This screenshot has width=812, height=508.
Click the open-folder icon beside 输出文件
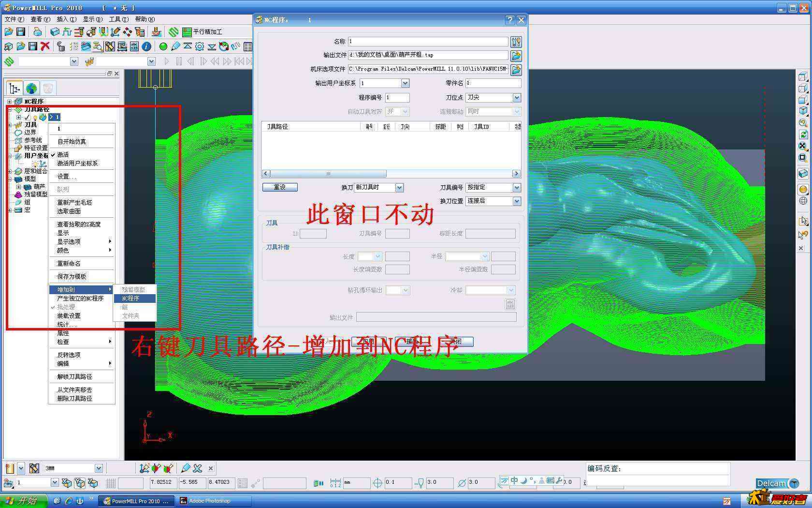[x=516, y=56]
